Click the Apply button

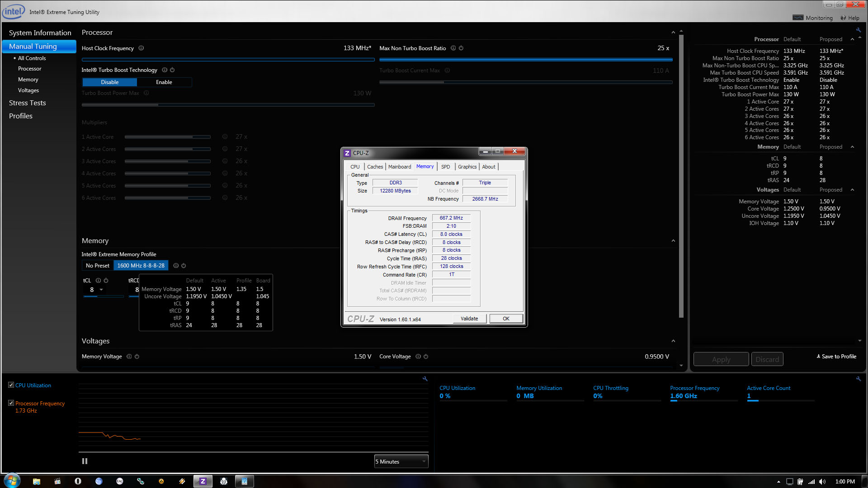click(x=721, y=359)
